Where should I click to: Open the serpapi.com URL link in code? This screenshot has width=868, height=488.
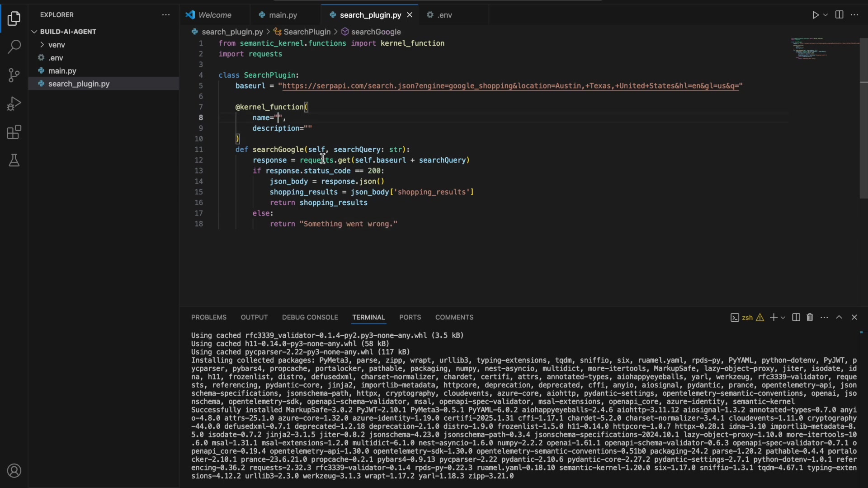(x=510, y=86)
